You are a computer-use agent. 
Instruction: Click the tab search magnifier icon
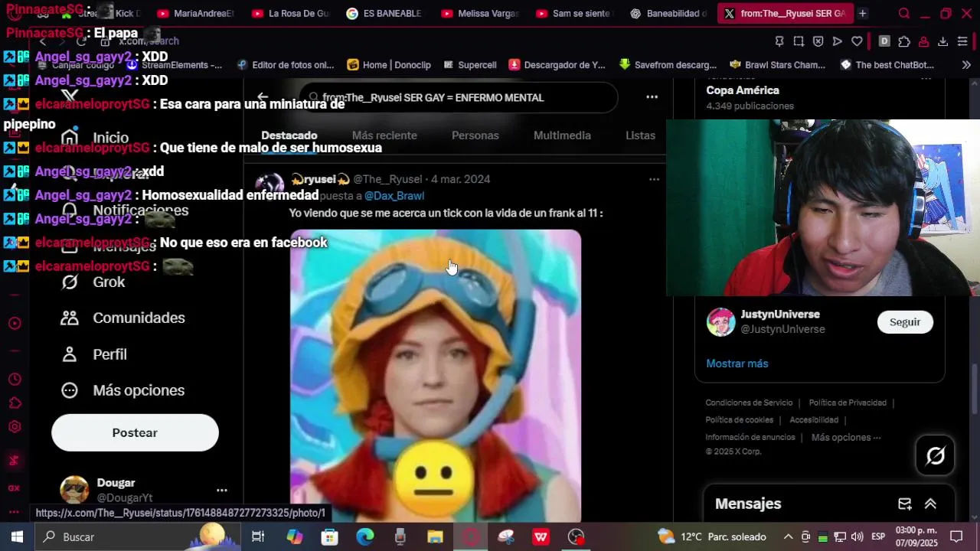(904, 13)
